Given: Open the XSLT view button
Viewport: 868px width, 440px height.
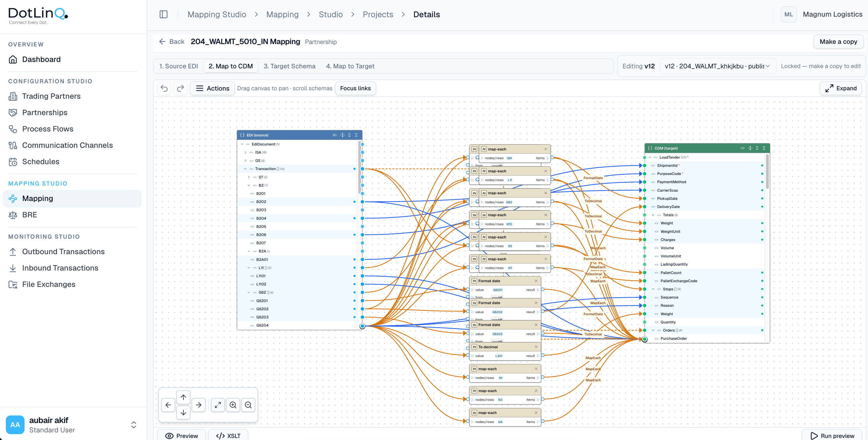Looking at the screenshot, I should click(x=228, y=436).
